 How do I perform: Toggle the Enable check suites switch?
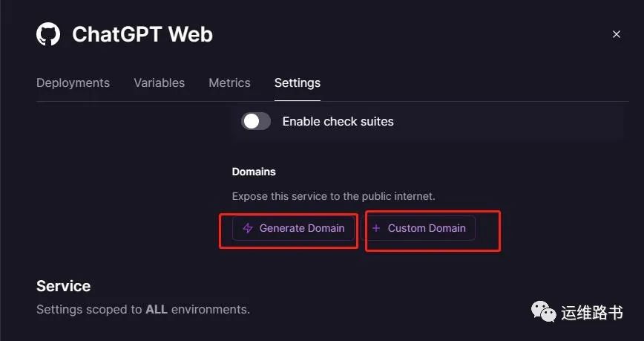point(256,121)
